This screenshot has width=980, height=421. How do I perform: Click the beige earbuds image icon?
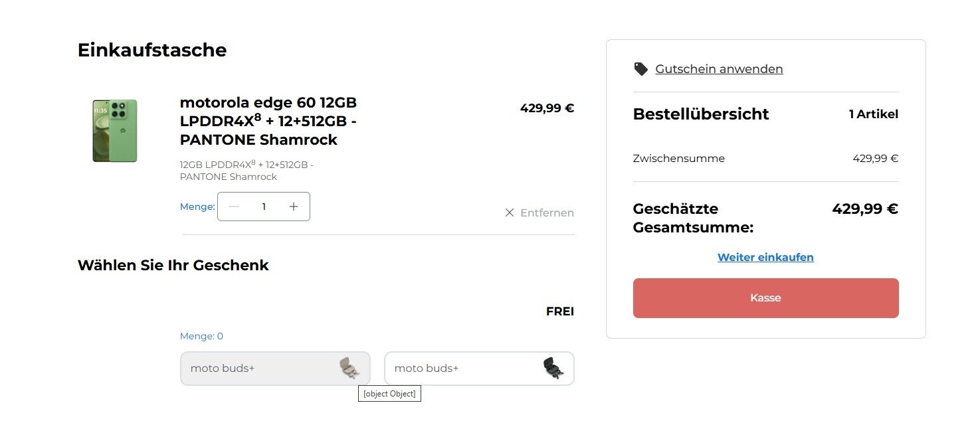point(349,368)
